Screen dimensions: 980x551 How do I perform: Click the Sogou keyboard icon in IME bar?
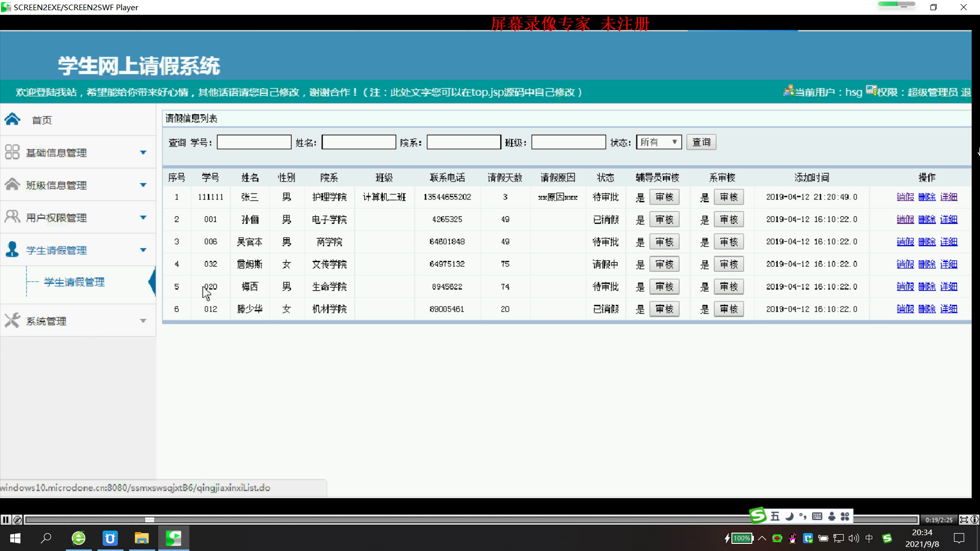[817, 516]
